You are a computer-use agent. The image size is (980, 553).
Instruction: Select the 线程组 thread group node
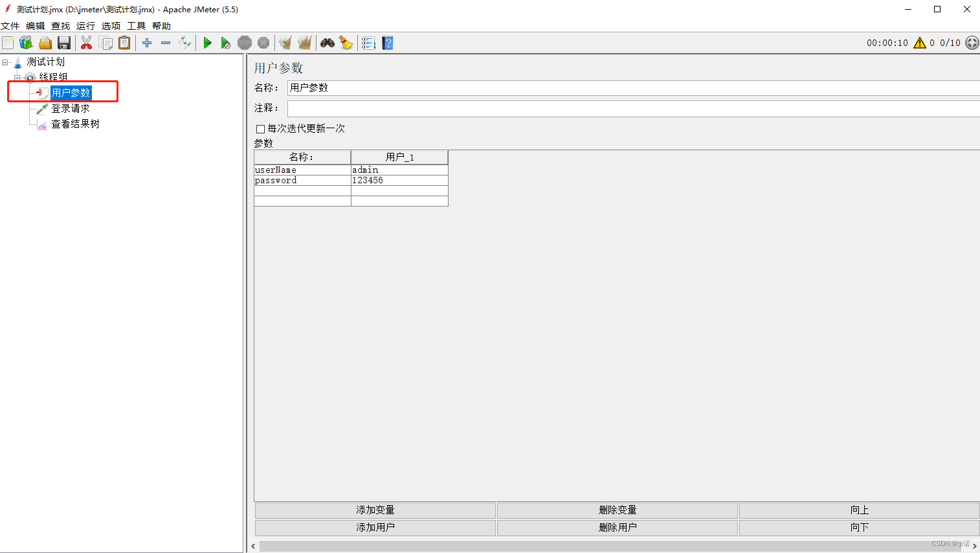tap(53, 77)
